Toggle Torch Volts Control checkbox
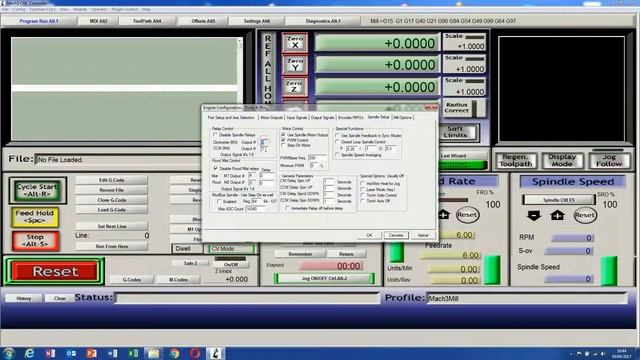Image resolution: width=640 pixels, height=360 pixels. click(x=362, y=195)
